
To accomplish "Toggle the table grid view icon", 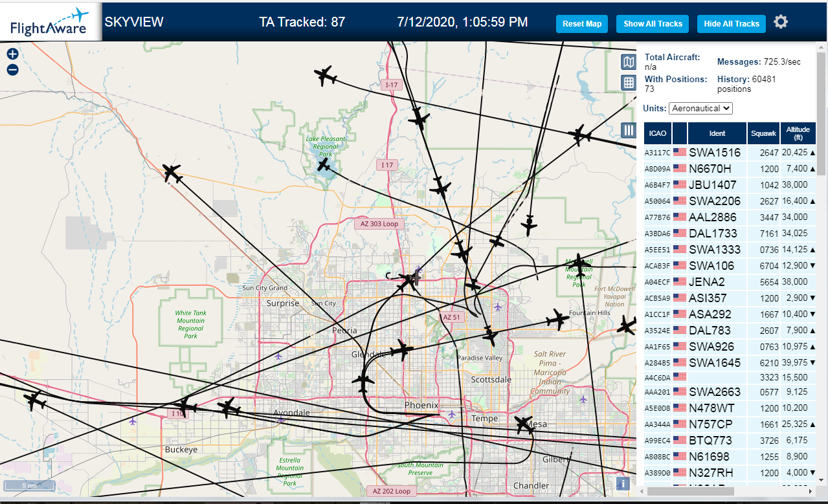I will [x=629, y=82].
